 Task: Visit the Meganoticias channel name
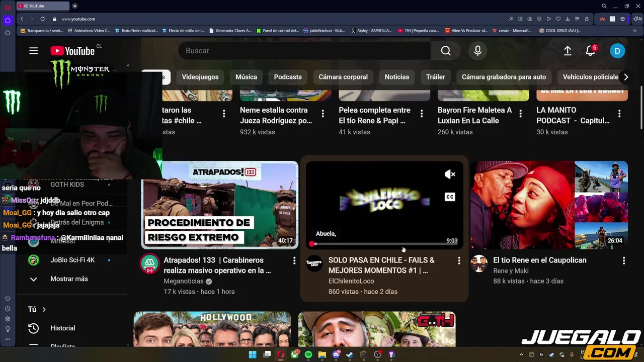(x=184, y=281)
